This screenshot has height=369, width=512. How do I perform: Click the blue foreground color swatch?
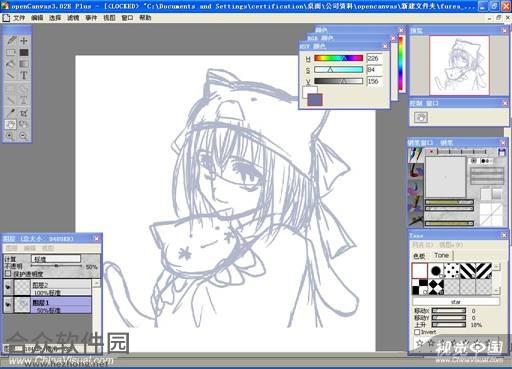315,99
